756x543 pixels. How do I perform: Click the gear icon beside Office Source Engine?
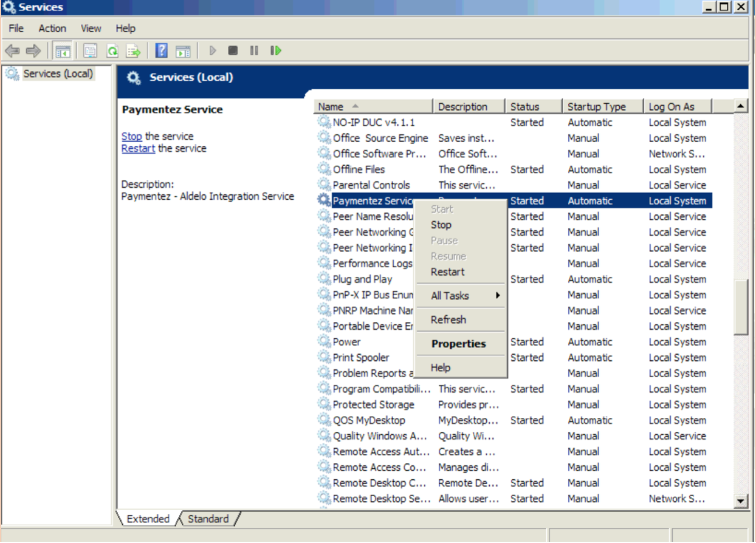325,138
